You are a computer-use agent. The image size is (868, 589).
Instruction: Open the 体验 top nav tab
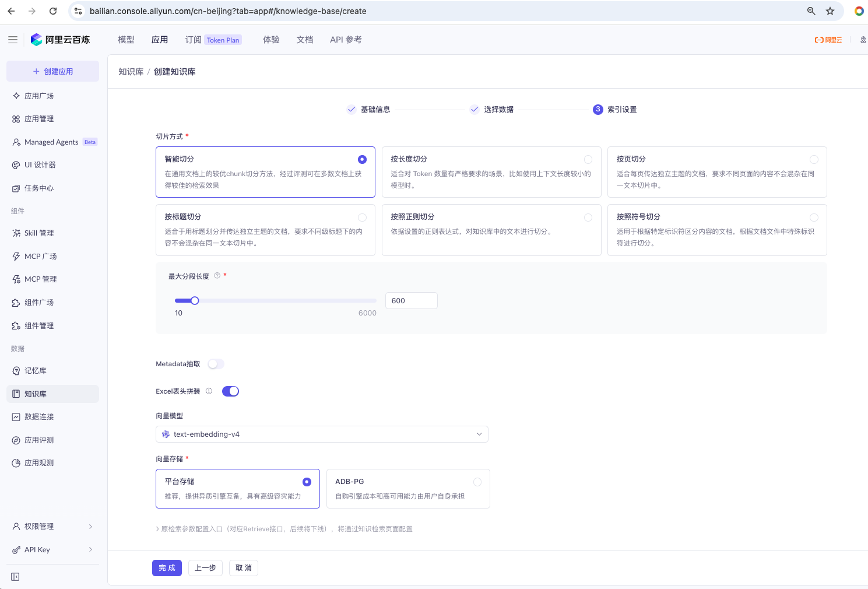click(271, 40)
